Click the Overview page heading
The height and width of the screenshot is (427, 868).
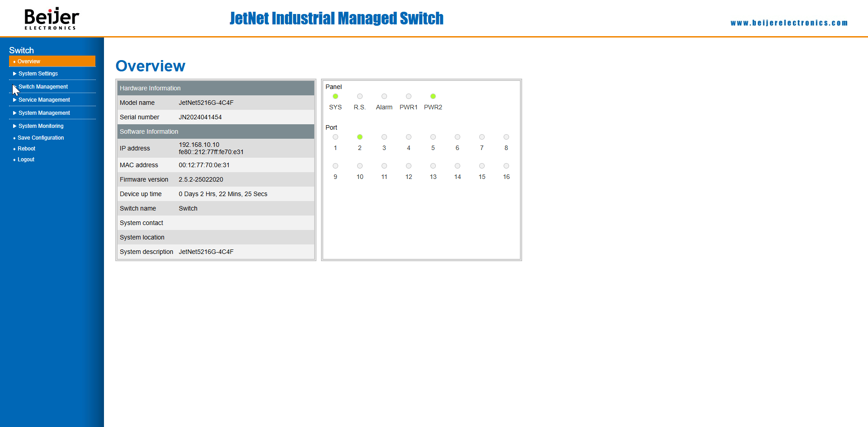point(150,66)
